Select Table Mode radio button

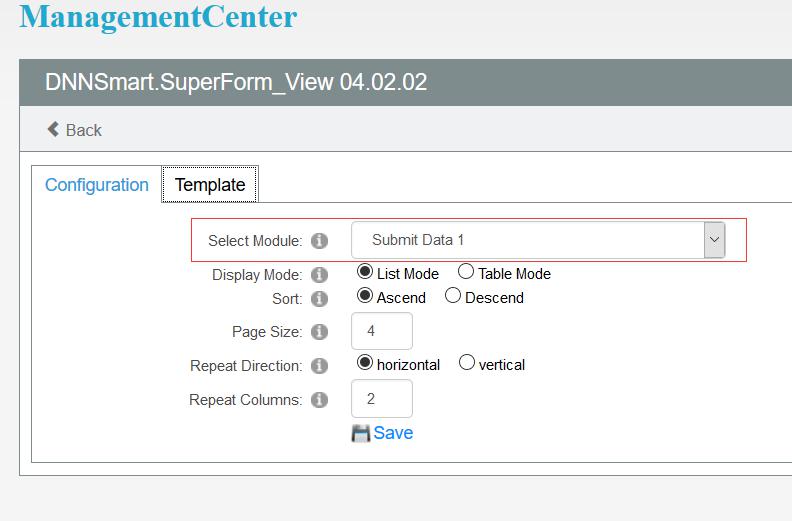click(466, 272)
